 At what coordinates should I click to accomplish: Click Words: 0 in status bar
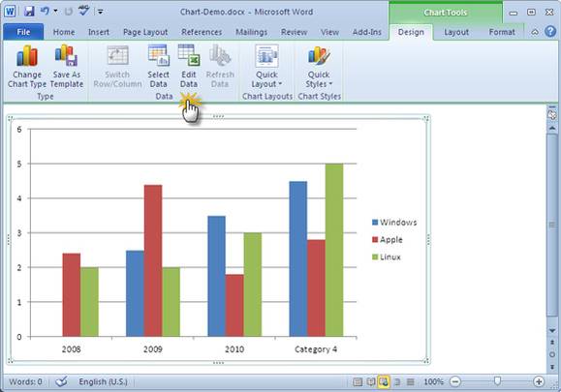[25, 381]
